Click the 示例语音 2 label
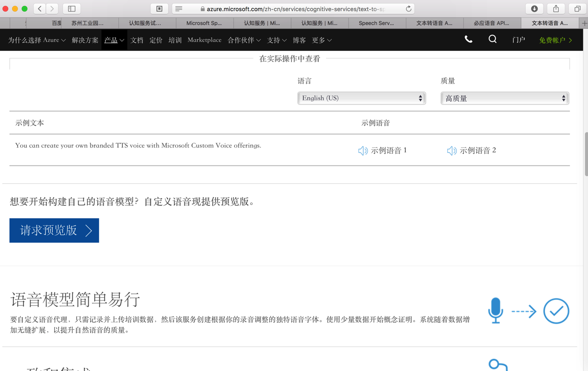Screen dimensions: 588x371 (x=478, y=150)
